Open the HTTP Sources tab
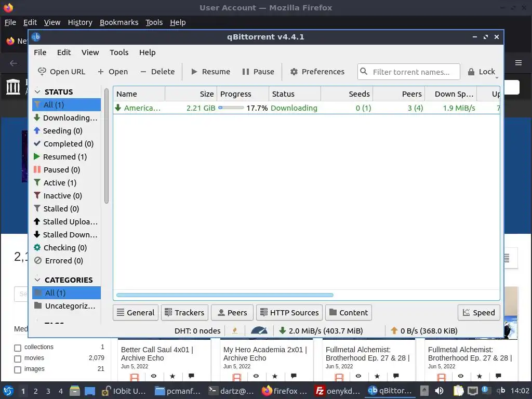Viewport: 532px width, 399px height. click(x=289, y=312)
